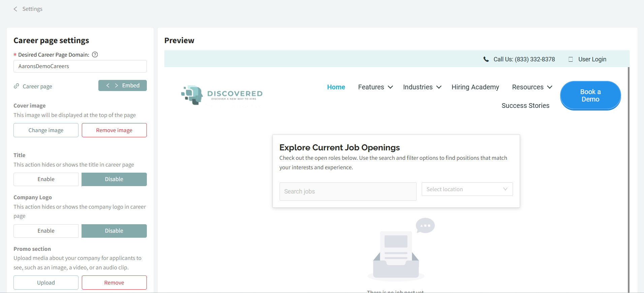Click the link icon next to Career page
Viewport: 644px width, 293px height.
[16, 86]
